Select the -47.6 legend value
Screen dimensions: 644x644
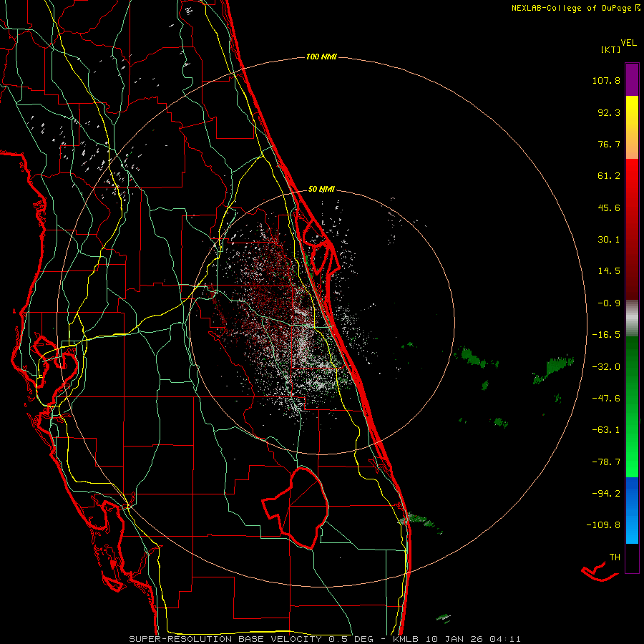(x=606, y=399)
